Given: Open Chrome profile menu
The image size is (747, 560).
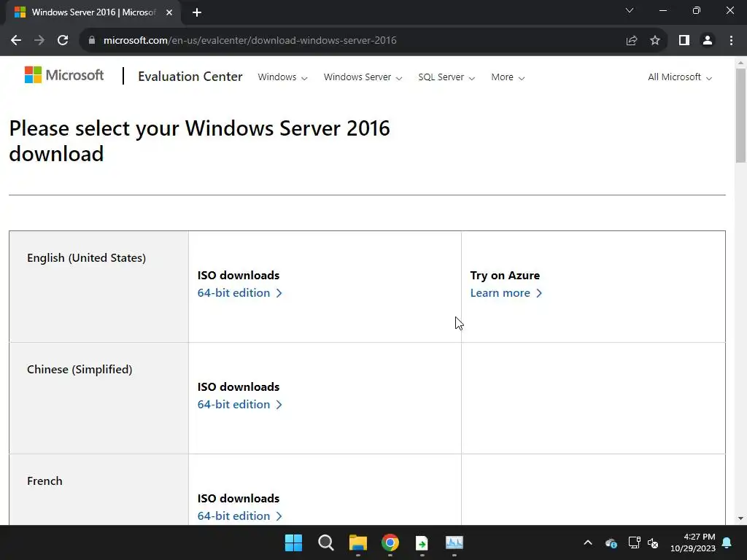Looking at the screenshot, I should [x=708, y=41].
